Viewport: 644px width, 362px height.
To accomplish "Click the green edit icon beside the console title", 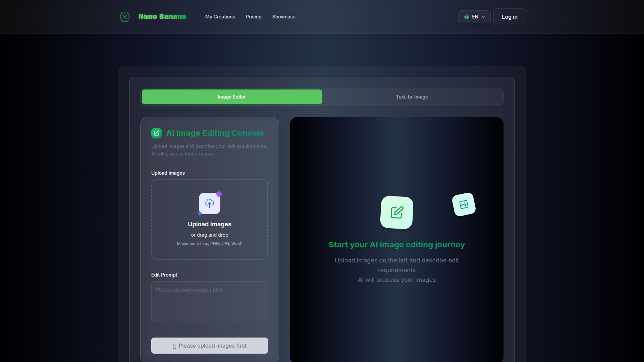I will click(157, 133).
